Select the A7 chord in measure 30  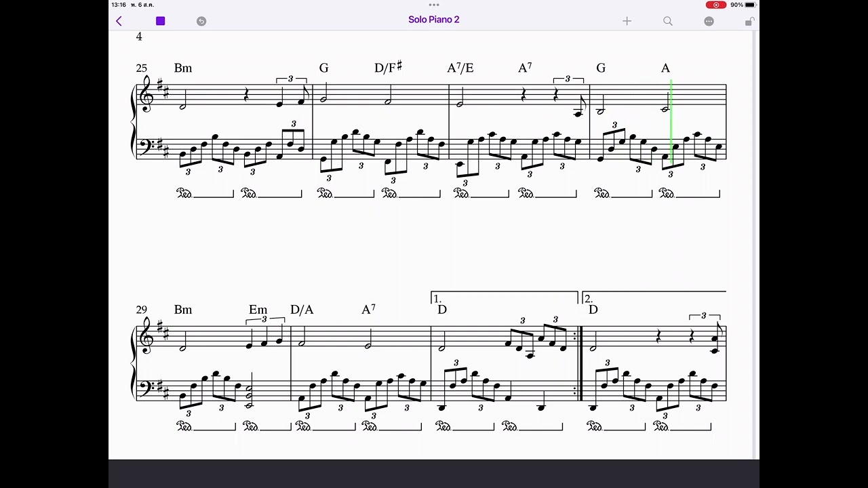[x=368, y=308]
